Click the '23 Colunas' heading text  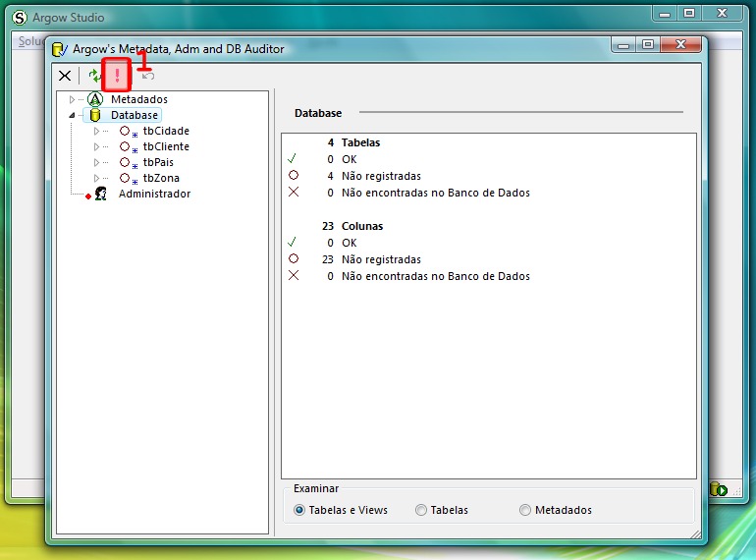click(352, 226)
